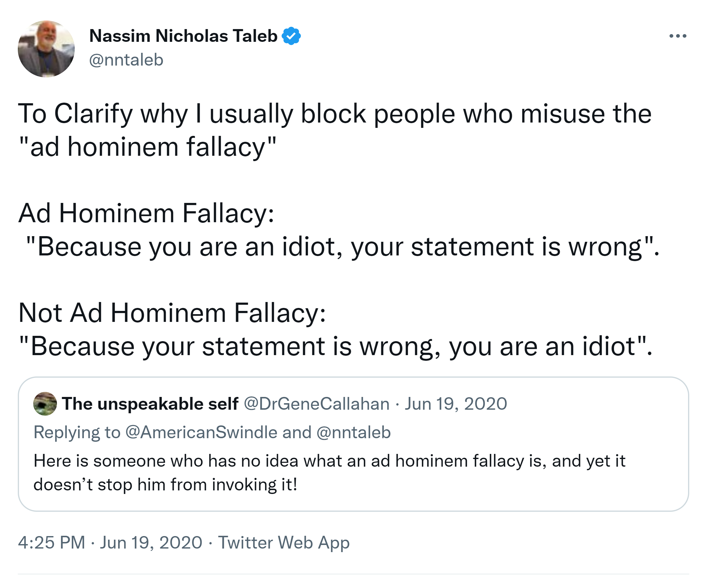This screenshot has height=588, width=702.
Task: Click the quoted phrase "ad hominem fallacy" line
Action: (147, 147)
